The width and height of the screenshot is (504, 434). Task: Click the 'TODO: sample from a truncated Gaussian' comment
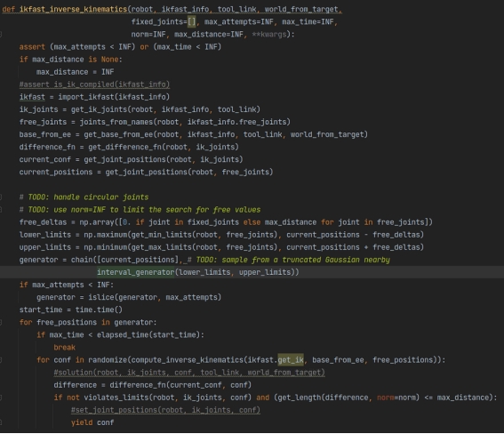click(x=292, y=260)
